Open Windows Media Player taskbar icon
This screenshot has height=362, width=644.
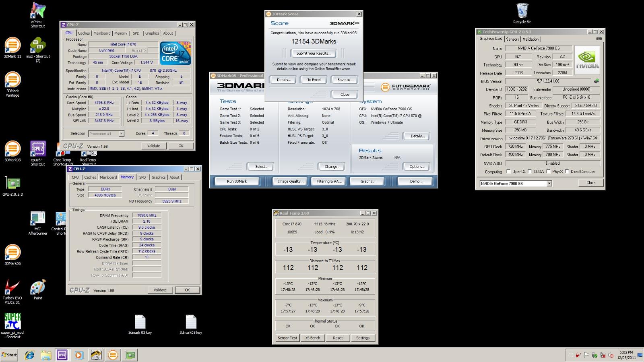pyautogui.click(x=79, y=355)
